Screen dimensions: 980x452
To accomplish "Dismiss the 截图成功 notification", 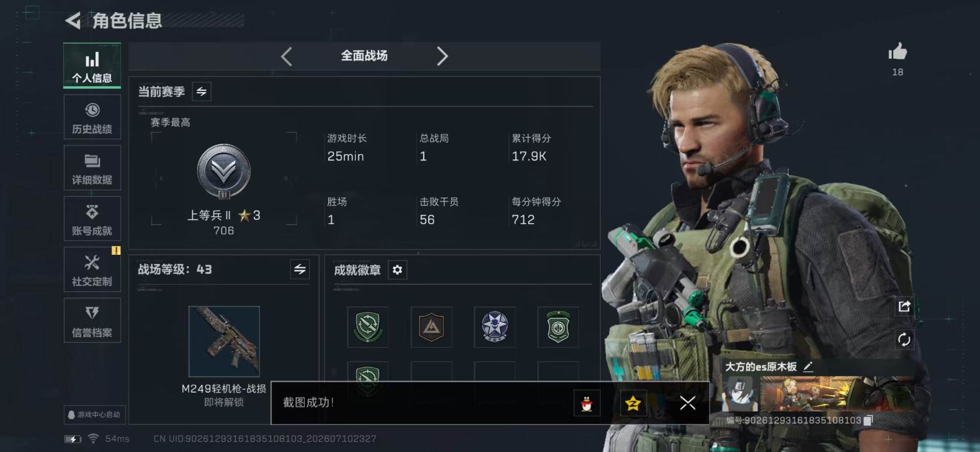I will 688,403.
